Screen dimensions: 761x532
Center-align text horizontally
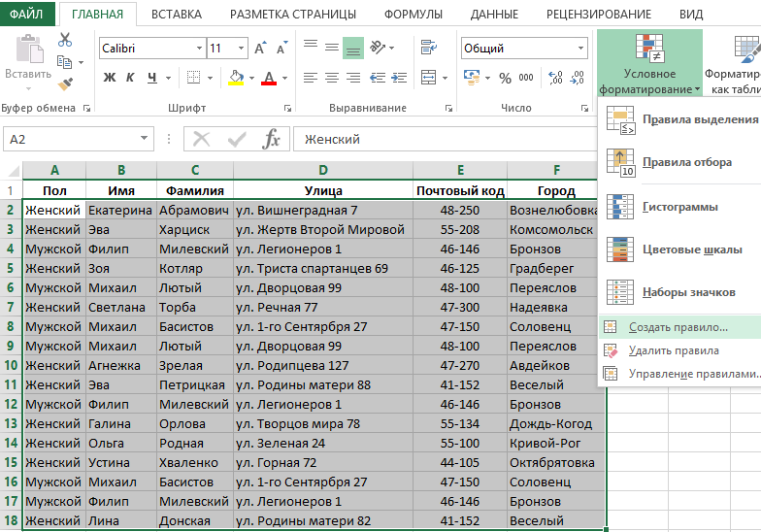332,78
